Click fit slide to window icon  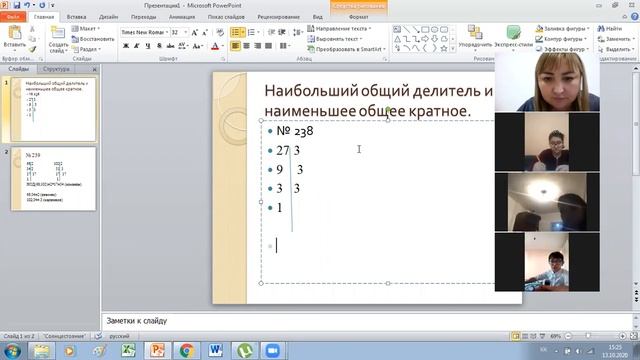tap(634, 336)
